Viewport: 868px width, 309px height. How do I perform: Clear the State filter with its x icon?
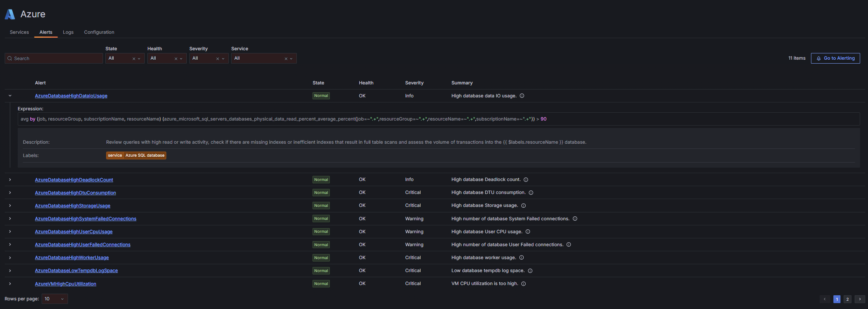(x=134, y=59)
